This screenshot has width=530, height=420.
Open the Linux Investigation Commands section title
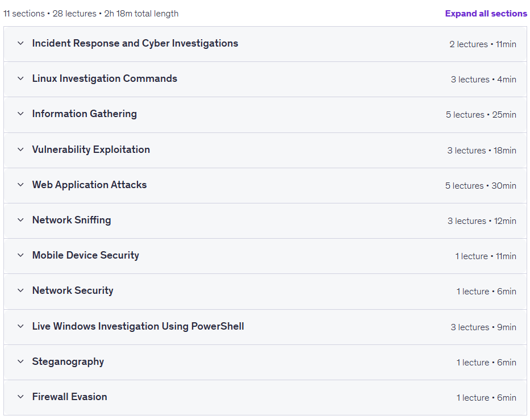[105, 78]
